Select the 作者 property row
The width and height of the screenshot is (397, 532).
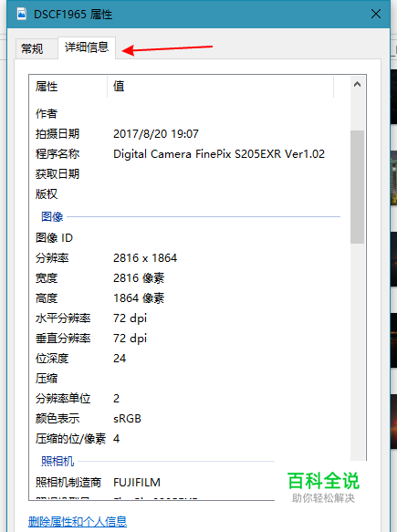pos(47,114)
